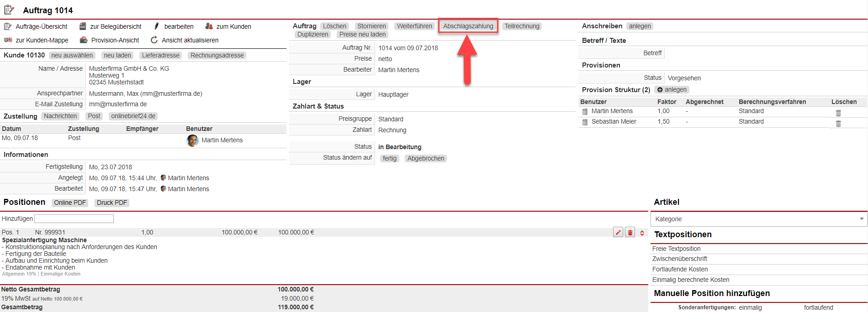Refresh view with Ansicht aktualisieren icon
Screen dimensions: 868x312
click(x=154, y=40)
